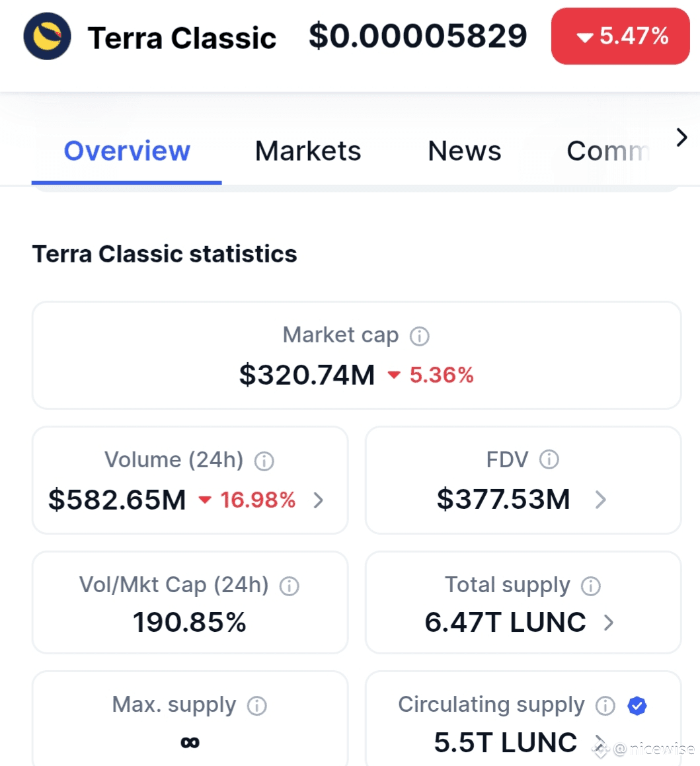Click the Market cap info icon
The width and height of the screenshot is (700, 766).
[419, 336]
